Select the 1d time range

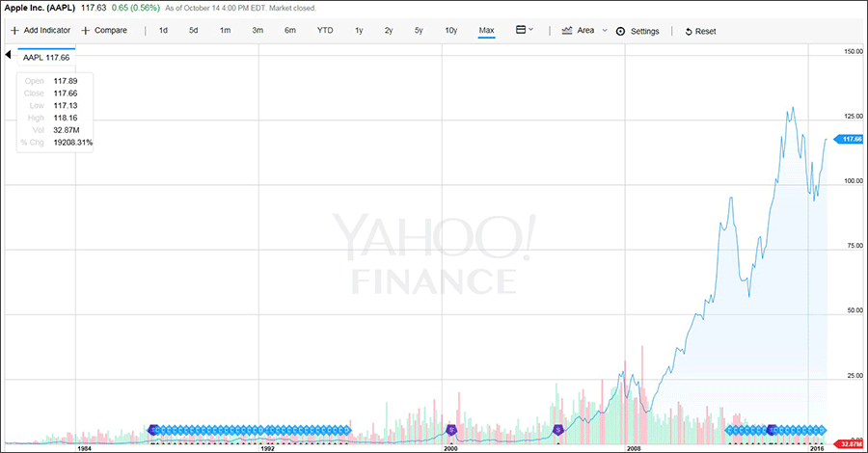(x=163, y=31)
